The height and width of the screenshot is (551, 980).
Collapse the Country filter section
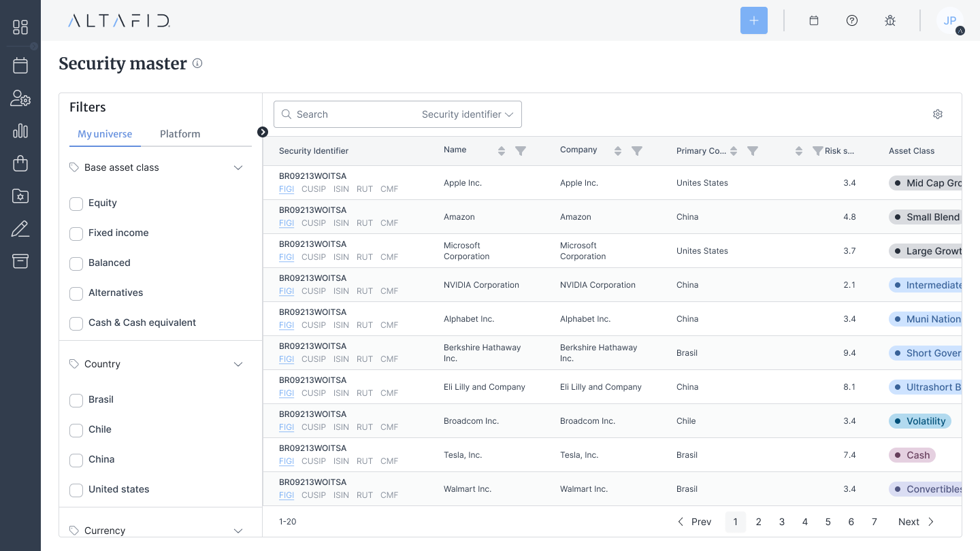coord(238,365)
